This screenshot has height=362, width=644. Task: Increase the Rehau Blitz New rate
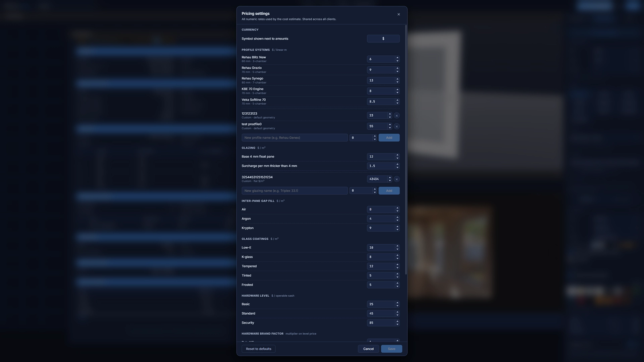point(397,58)
